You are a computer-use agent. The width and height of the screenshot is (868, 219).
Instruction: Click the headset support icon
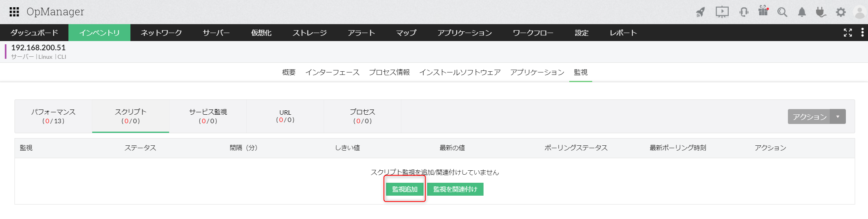[x=744, y=12]
